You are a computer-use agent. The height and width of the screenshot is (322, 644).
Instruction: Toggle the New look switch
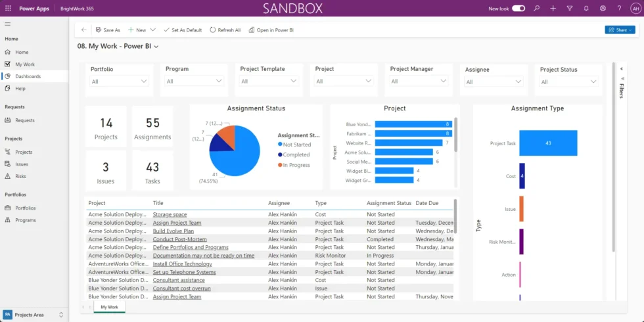coord(518,9)
